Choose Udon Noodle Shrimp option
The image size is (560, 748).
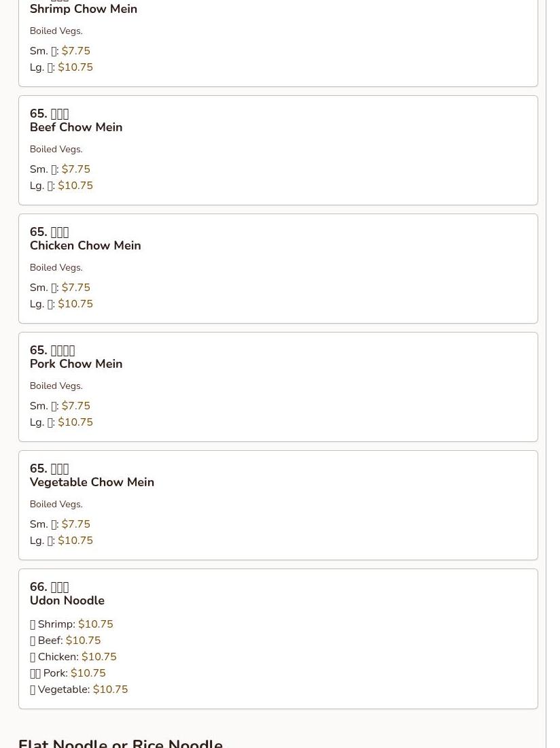point(71,624)
